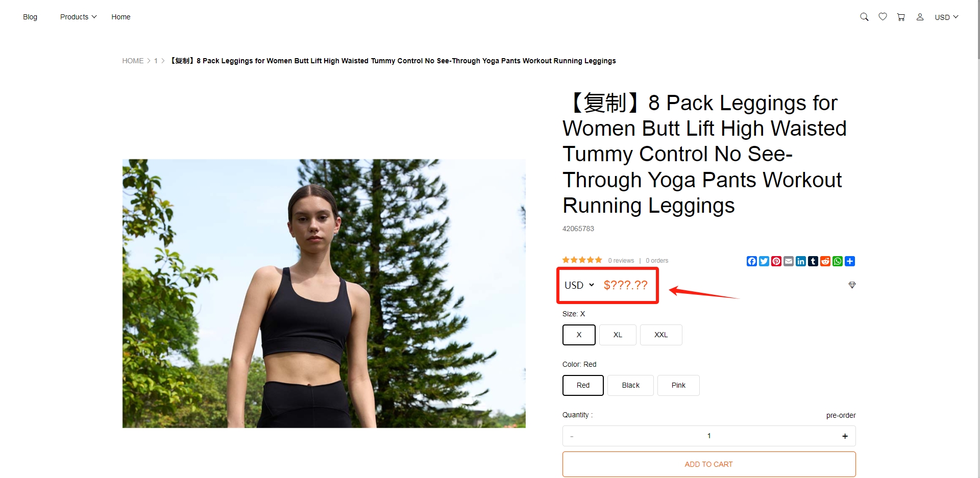Open the shopping cart icon
Viewport: 980px width, 478px height.
[901, 17]
